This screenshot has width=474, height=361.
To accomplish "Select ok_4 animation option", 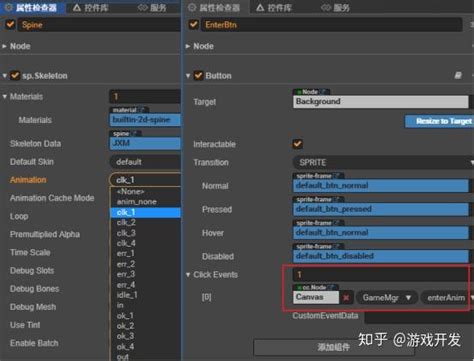I will [146, 347].
